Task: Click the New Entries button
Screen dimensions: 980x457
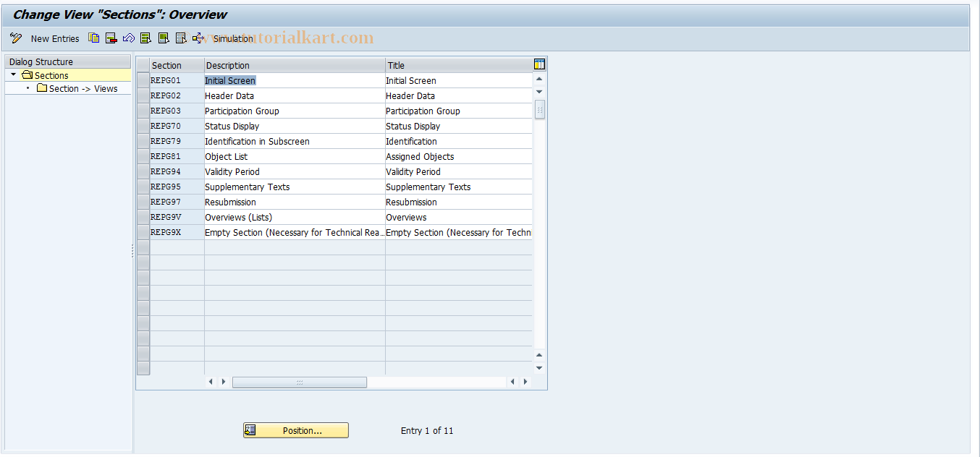Action: (x=55, y=38)
